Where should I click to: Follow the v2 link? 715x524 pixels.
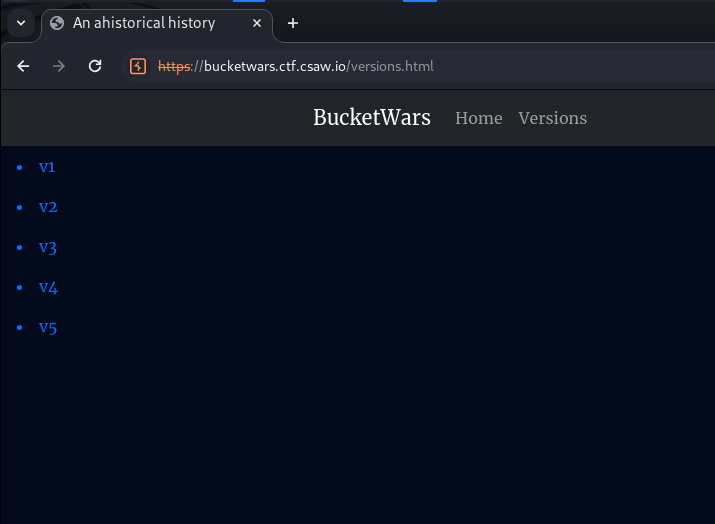click(48, 207)
